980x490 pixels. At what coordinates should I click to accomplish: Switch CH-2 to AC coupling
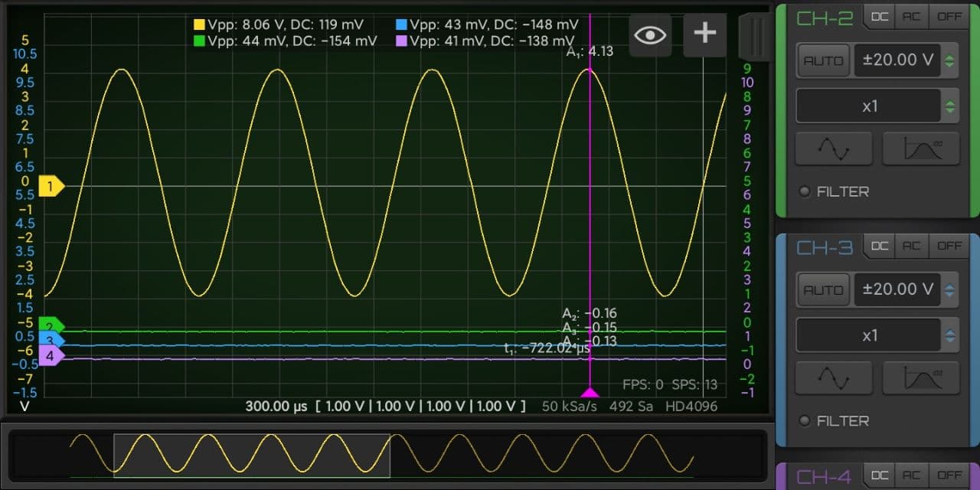[911, 17]
